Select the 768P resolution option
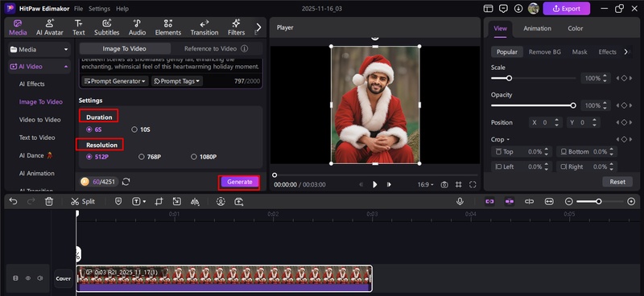 coord(151,157)
